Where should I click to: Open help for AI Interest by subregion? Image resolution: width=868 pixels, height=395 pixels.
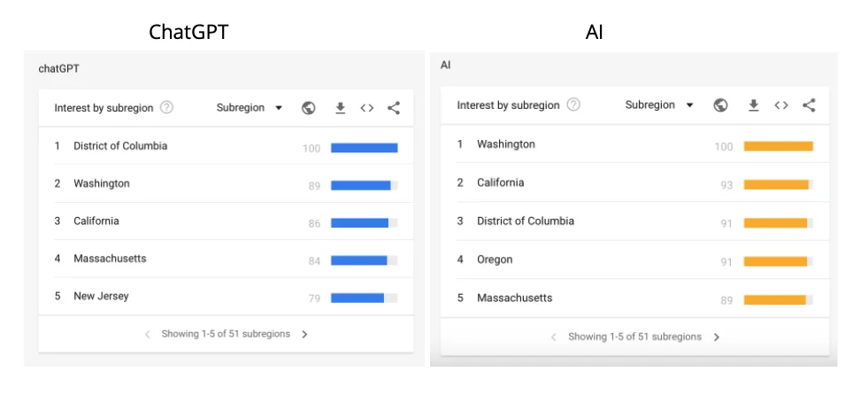point(573,105)
